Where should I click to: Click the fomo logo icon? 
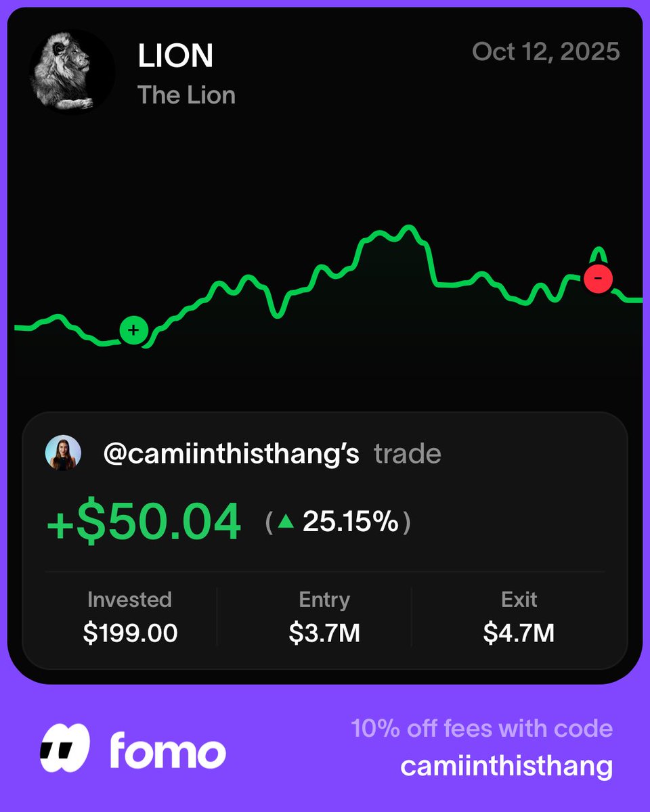pyautogui.click(x=64, y=748)
